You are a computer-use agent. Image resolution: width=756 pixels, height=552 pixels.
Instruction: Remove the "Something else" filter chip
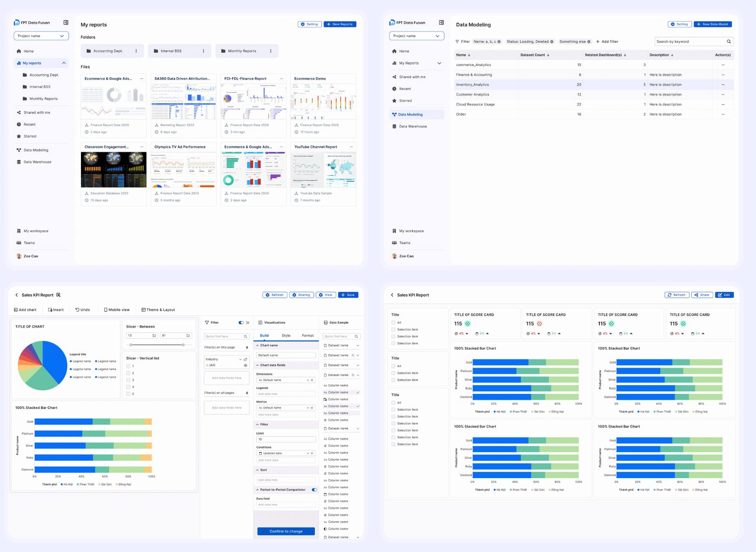tap(589, 42)
